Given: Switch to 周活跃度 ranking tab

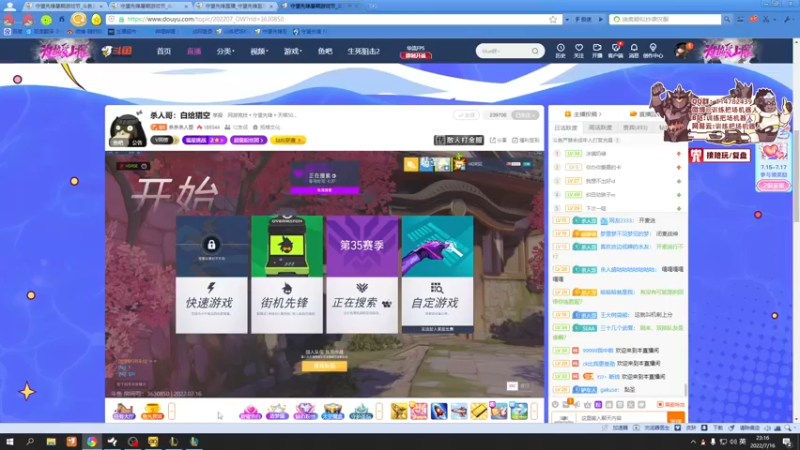Looking at the screenshot, I should point(600,128).
